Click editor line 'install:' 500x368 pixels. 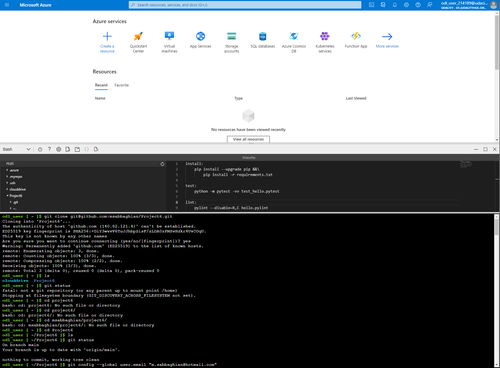[194, 164]
